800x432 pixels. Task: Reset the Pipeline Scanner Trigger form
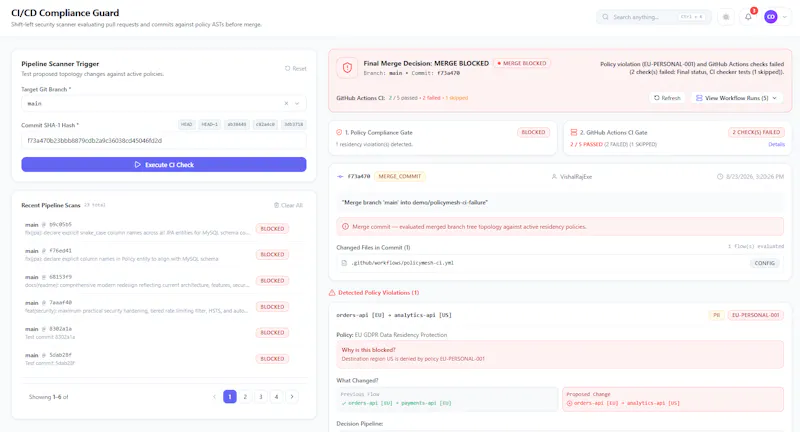(x=295, y=68)
